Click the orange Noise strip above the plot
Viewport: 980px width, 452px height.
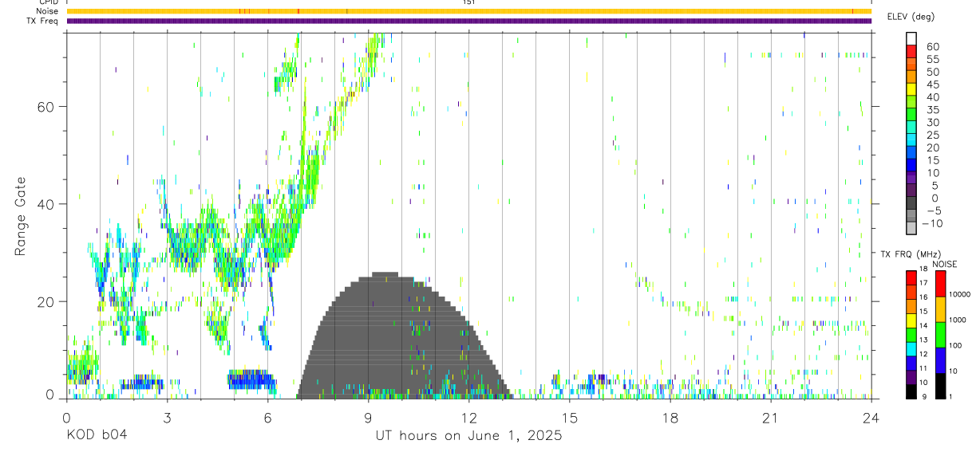click(468, 11)
